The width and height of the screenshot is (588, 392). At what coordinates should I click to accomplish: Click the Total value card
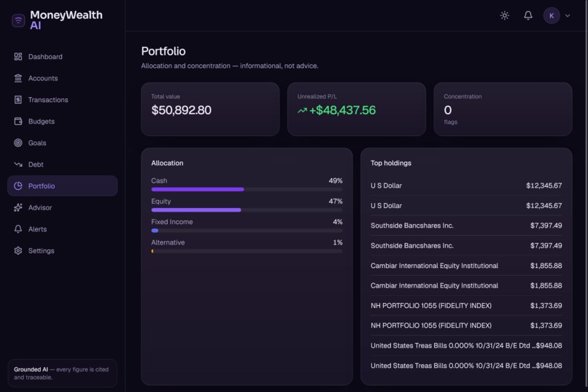[210, 109]
